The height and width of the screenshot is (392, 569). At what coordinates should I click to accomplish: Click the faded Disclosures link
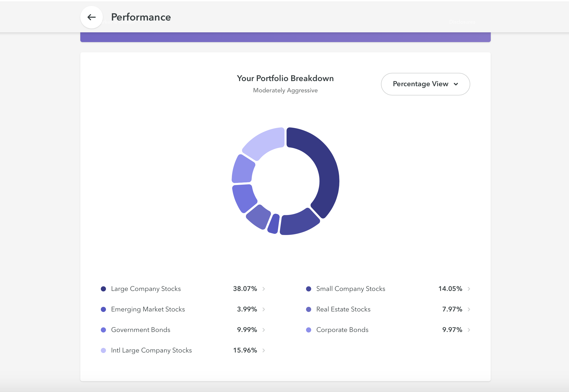(462, 22)
